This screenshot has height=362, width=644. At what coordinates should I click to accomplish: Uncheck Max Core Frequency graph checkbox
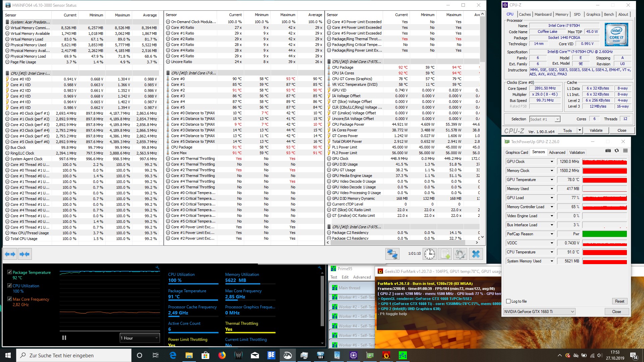(9, 299)
